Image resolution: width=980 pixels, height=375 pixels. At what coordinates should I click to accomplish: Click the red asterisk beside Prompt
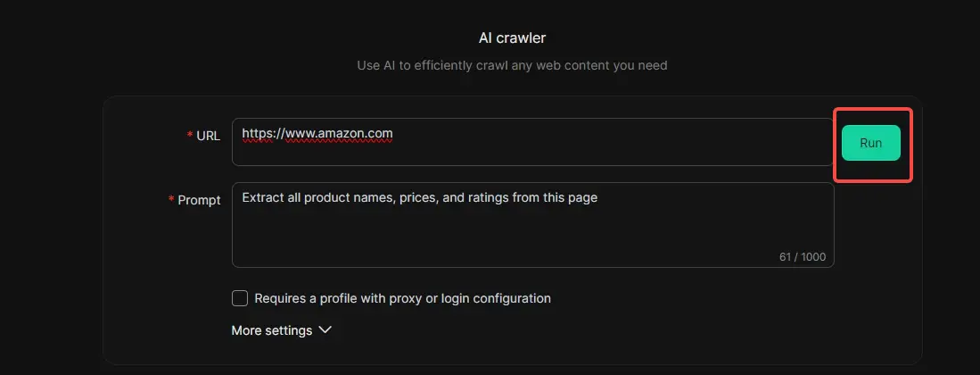click(x=171, y=200)
